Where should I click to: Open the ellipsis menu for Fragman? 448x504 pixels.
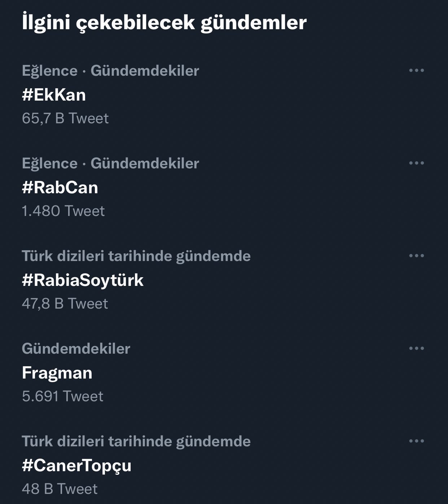(416, 348)
